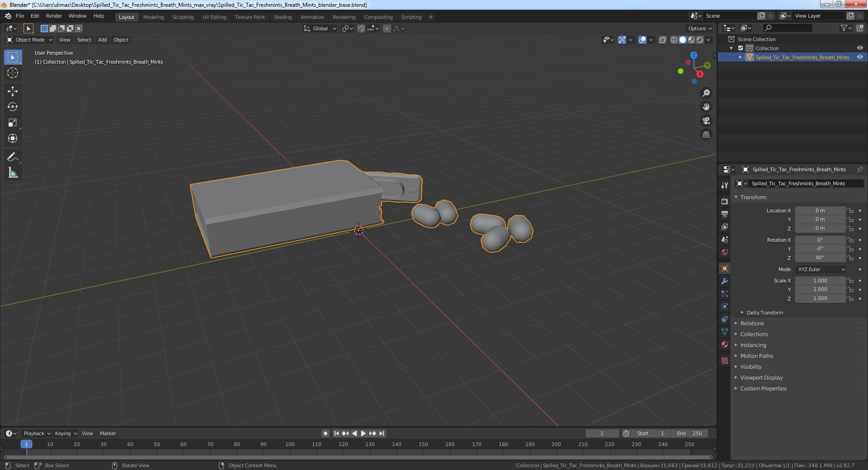The width and height of the screenshot is (868, 470).
Task: Switch perspective/orthographic grid icon
Action: click(x=706, y=135)
